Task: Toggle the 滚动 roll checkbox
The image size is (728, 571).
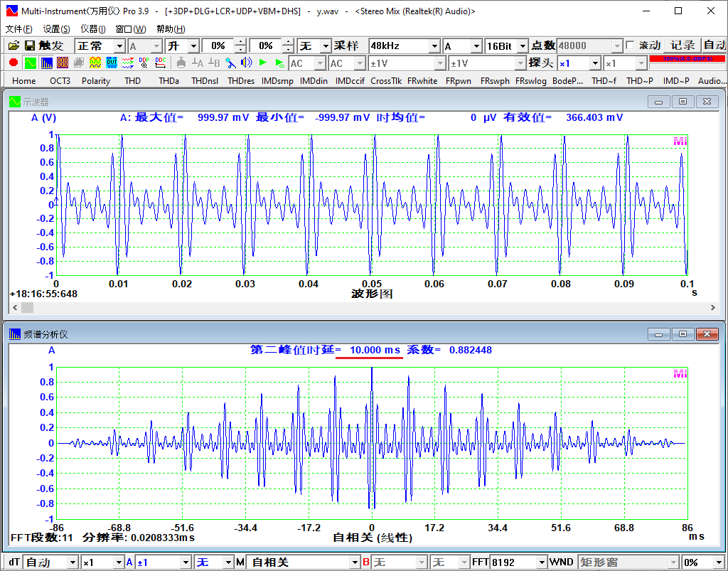Action: [630, 46]
